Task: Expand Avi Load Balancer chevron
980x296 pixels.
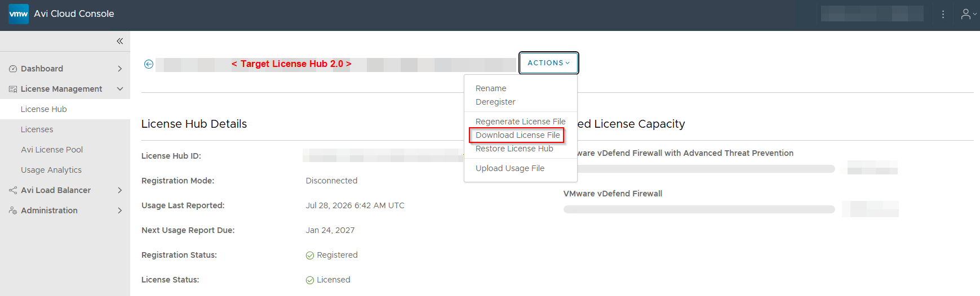Action: pos(119,190)
